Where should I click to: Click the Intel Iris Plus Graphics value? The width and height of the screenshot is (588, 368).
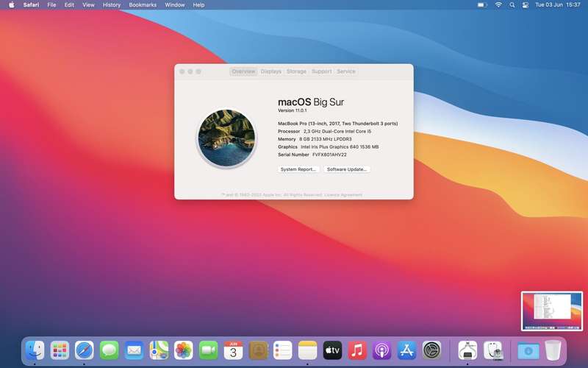[340, 146]
